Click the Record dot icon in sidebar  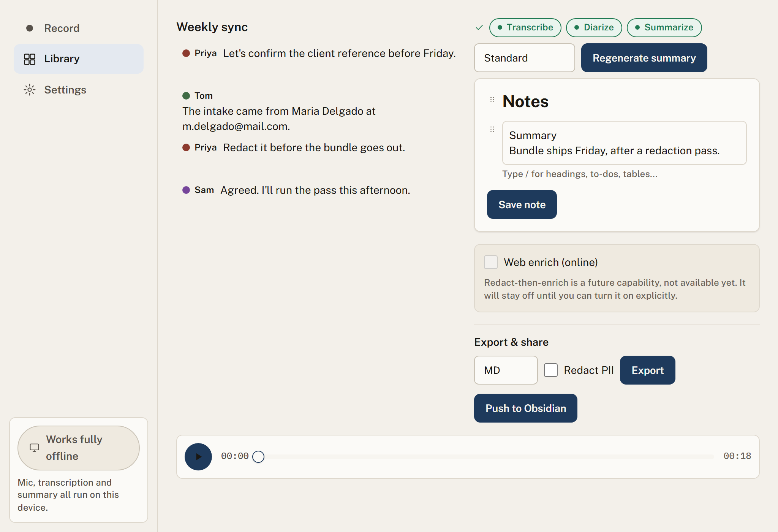[x=30, y=28]
